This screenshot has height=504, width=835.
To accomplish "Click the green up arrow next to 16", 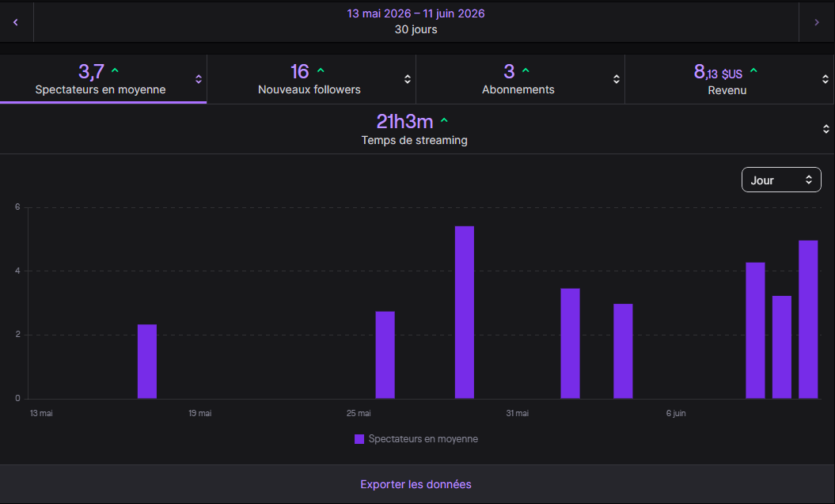I will point(321,70).
